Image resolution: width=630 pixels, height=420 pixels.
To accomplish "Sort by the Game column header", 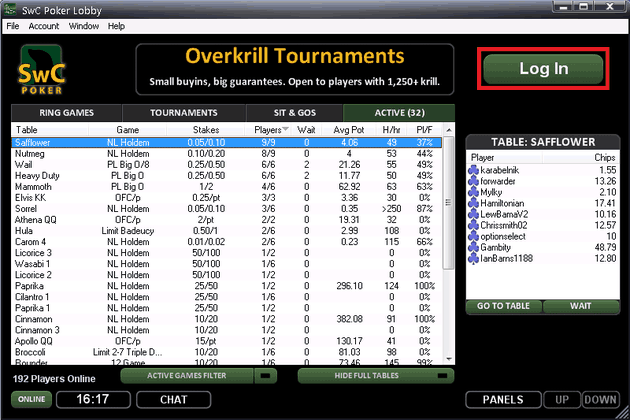I will [127, 130].
